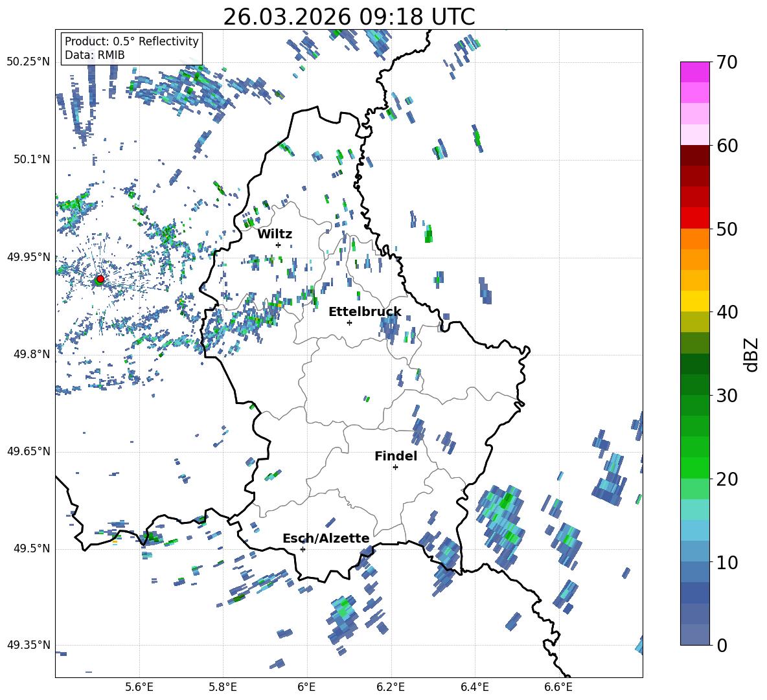The width and height of the screenshot is (767, 700).
Task: Click the Ettelbruck station cross marker
Action: [x=349, y=322]
